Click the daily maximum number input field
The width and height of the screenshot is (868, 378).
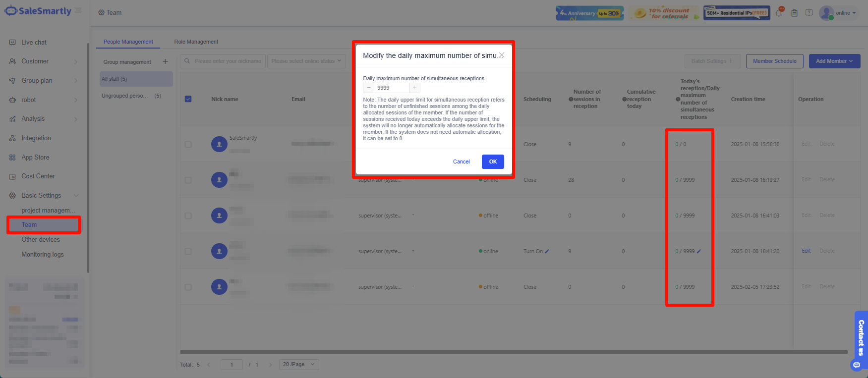391,88
